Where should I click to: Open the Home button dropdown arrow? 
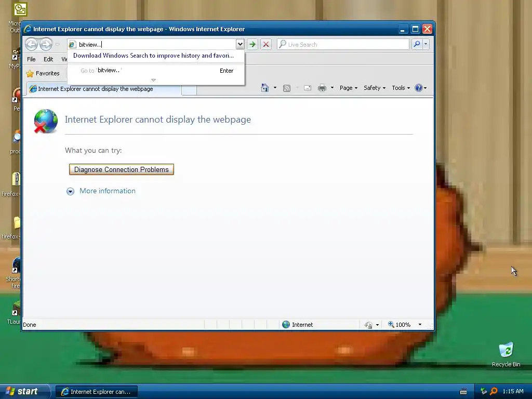coord(275,88)
